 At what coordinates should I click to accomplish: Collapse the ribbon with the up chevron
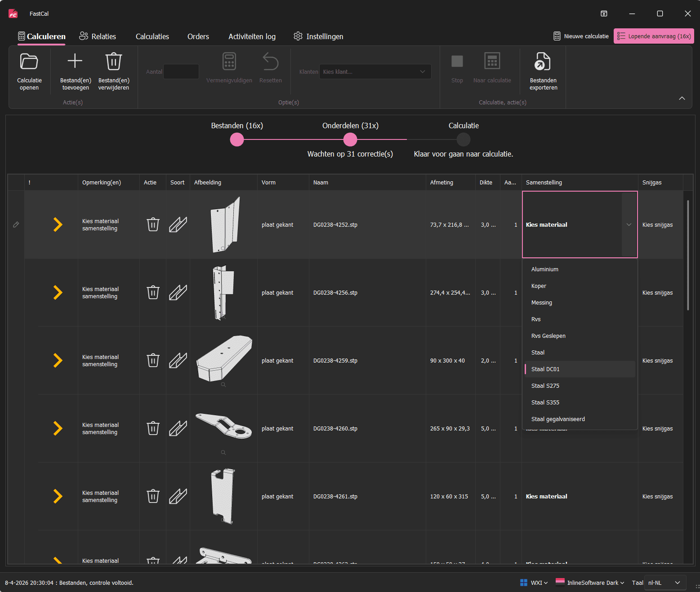click(682, 98)
